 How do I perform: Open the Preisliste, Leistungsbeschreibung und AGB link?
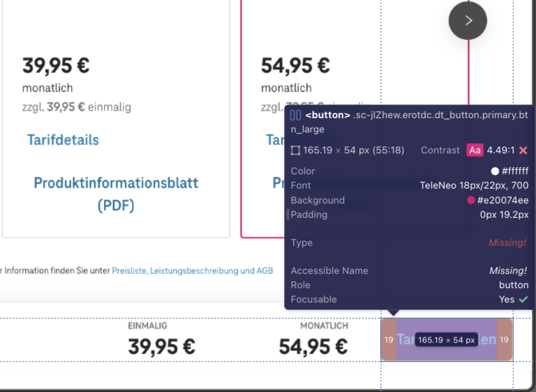tap(192, 270)
